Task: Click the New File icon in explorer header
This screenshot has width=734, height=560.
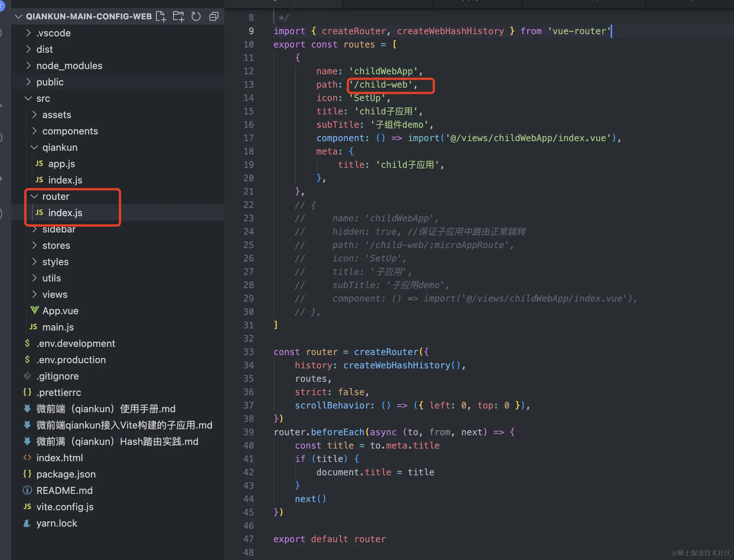Action: pos(160,16)
